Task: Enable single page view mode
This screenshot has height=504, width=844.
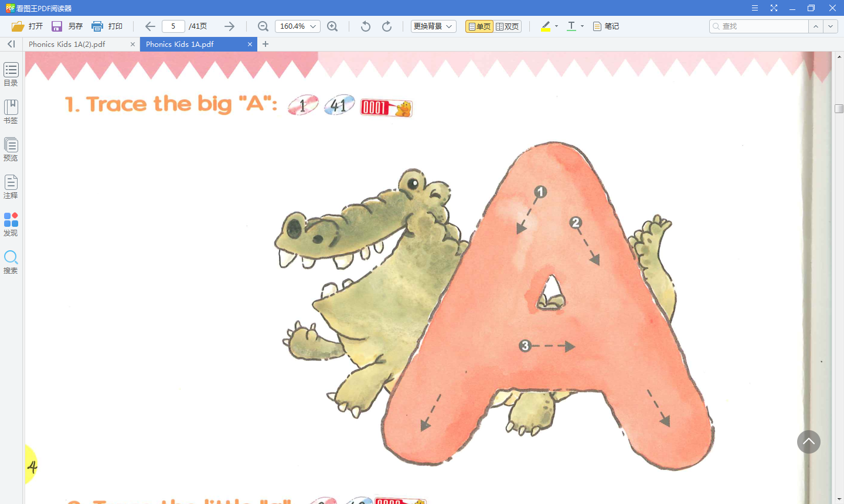Action: tap(479, 26)
